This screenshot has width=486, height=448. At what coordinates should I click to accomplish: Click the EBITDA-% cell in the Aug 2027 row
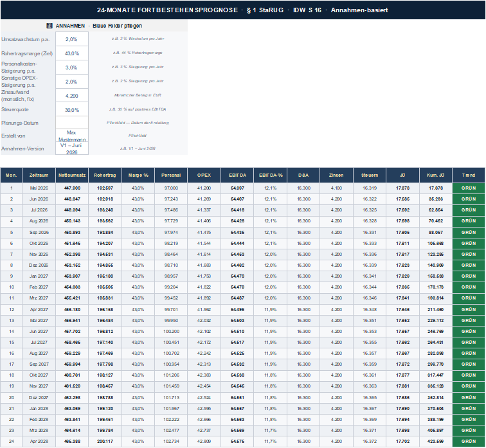[x=271, y=354]
